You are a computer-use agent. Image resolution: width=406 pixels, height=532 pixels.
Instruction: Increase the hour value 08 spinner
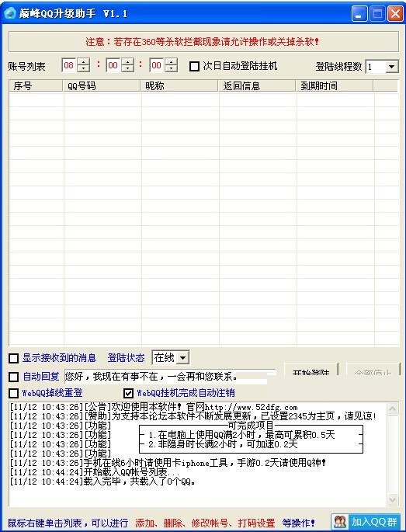pyautogui.click(x=83, y=62)
